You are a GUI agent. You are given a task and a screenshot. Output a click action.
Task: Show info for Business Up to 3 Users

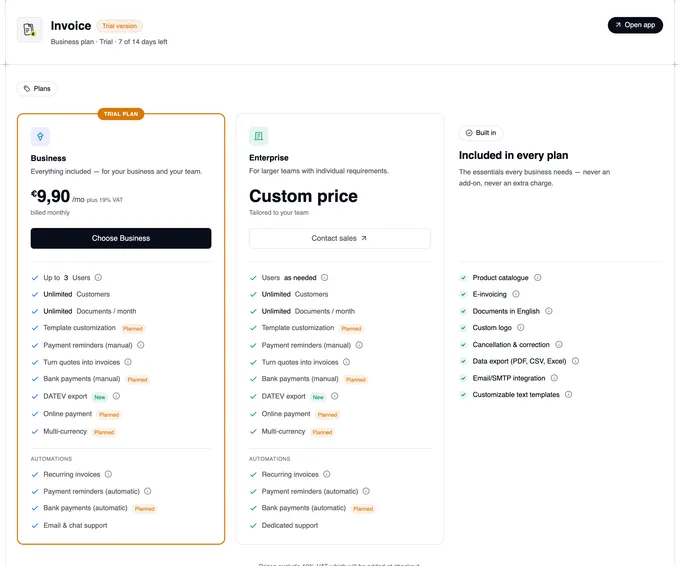98,278
